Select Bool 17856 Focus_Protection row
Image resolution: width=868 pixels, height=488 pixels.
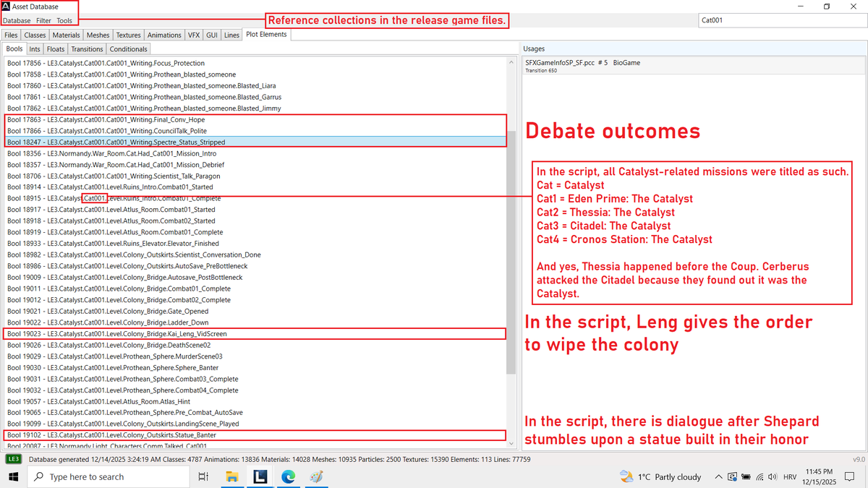[x=256, y=63]
